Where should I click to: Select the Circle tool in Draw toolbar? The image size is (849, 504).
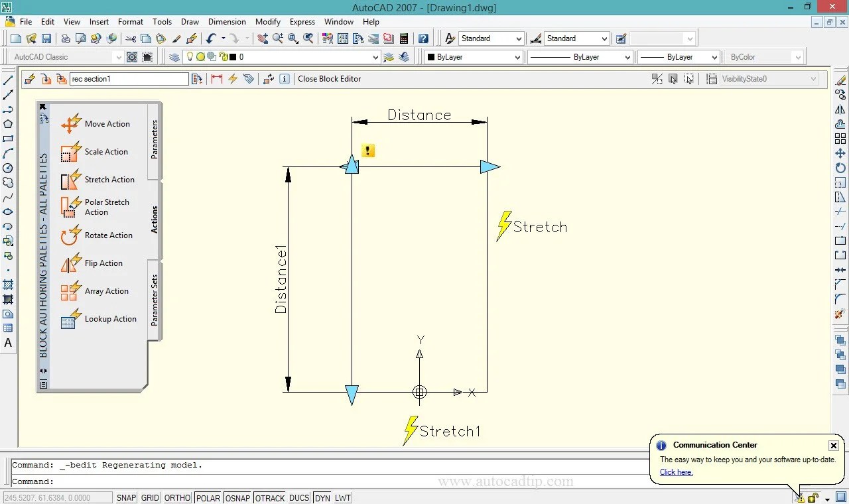tap(8, 168)
